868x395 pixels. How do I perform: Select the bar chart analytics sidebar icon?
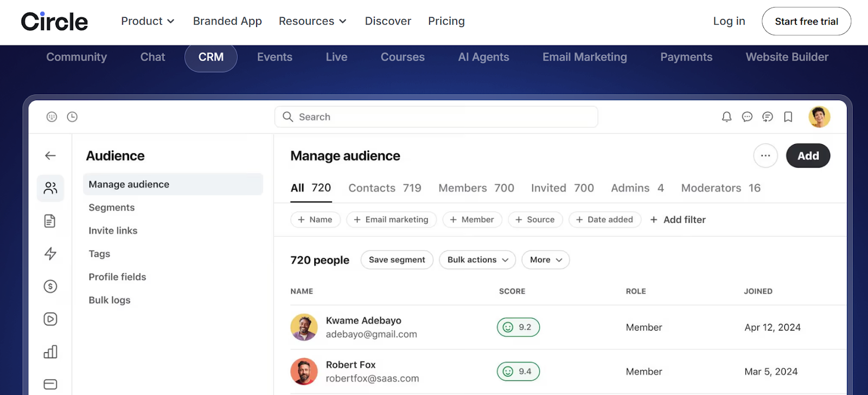click(50, 352)
